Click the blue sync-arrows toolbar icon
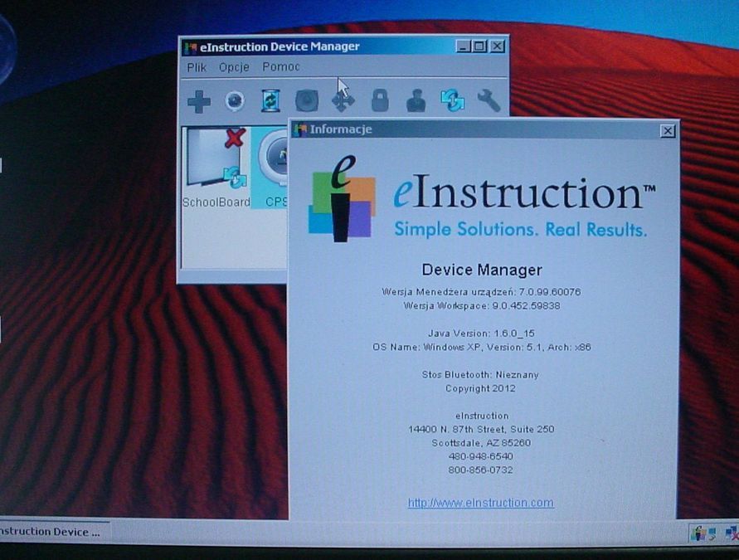Viewport: 739px width, 560px height. [453, 101]
